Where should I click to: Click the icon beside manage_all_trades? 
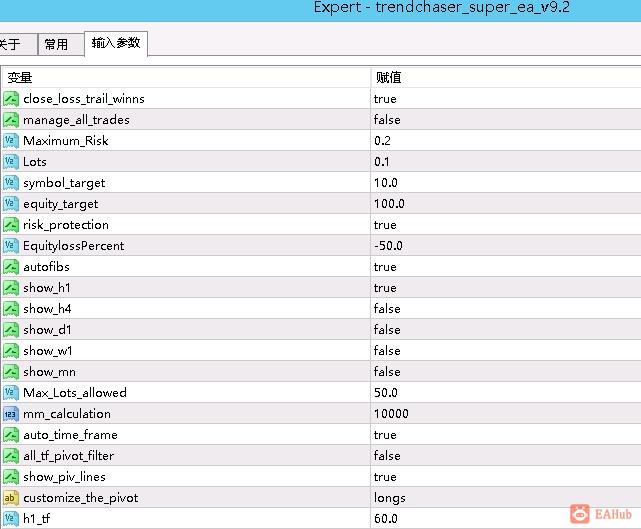(x=11, y=120)
